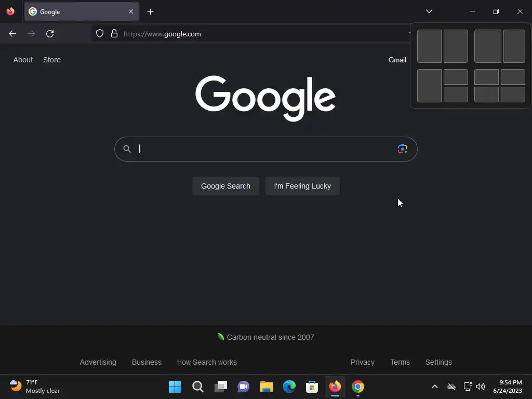Click the restore down window button
Image resolution: width=532 pixels, height=399 pixels.
click(x=496, y=11)
